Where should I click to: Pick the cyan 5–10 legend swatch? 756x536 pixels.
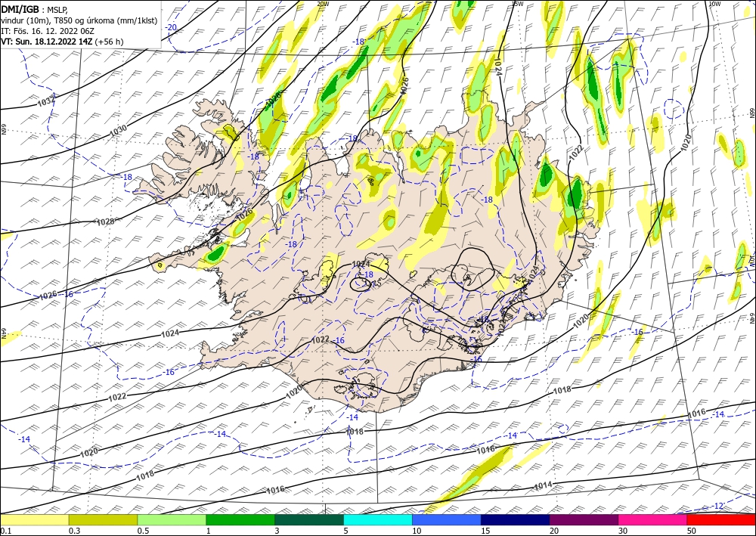[x=378, y=519]
